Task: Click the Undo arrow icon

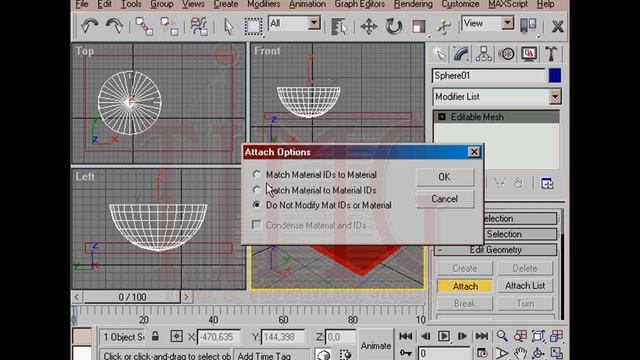Action: (x=89, y=26)
